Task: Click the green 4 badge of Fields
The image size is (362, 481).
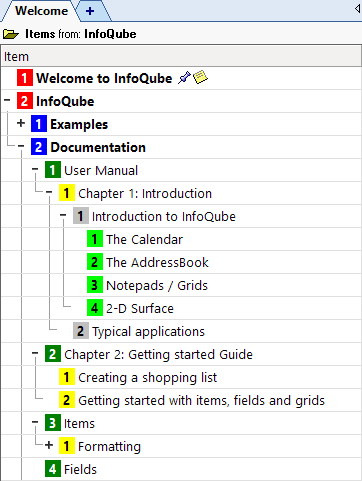Action: tap(53, 469)
